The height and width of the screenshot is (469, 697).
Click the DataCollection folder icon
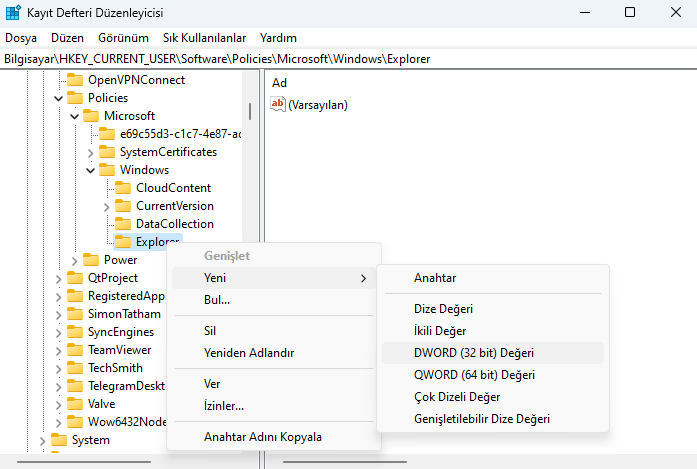click(x=123, y=224)
